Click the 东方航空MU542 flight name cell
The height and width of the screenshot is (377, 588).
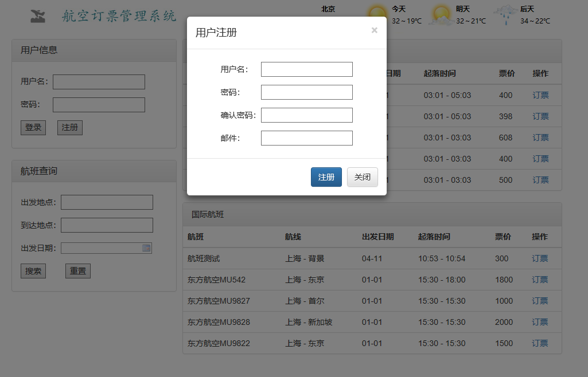click(x=216, y=280)
